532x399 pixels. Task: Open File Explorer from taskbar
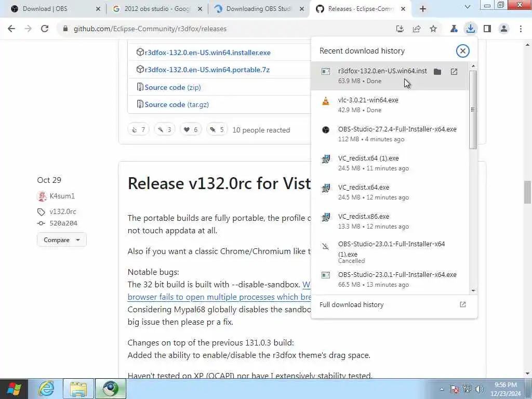coord(78,389)
